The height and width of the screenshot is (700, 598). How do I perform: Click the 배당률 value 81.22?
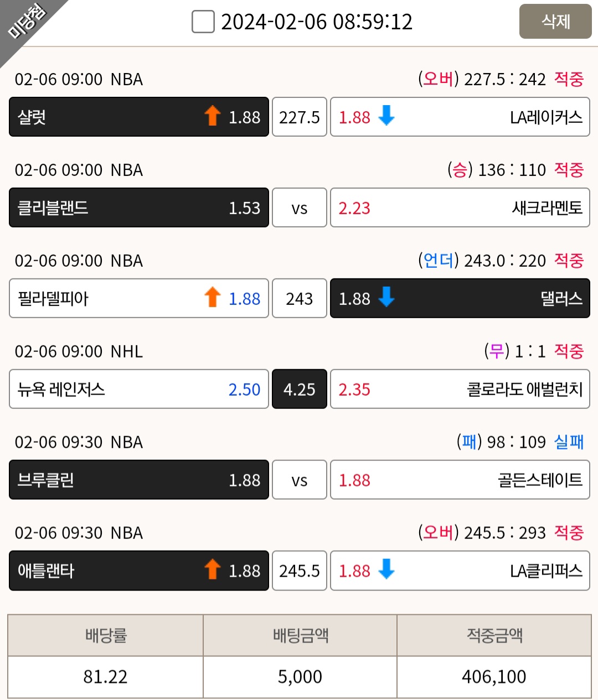105,677
